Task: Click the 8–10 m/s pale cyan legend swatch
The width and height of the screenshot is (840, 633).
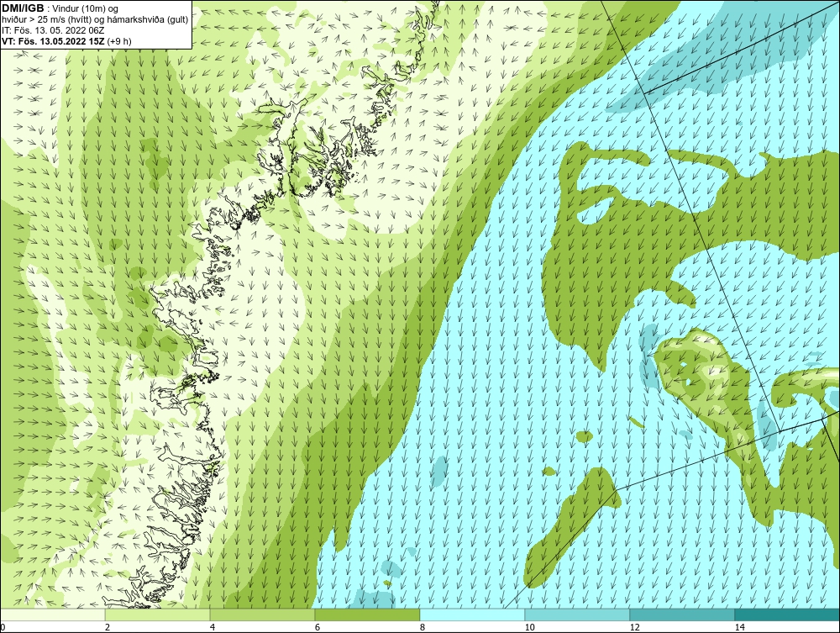Action: 472,615
